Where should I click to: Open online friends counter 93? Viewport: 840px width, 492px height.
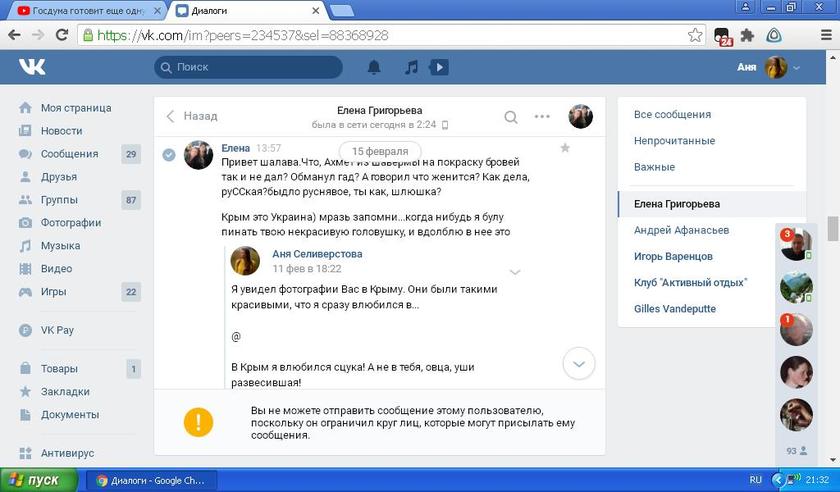(797, 451)
